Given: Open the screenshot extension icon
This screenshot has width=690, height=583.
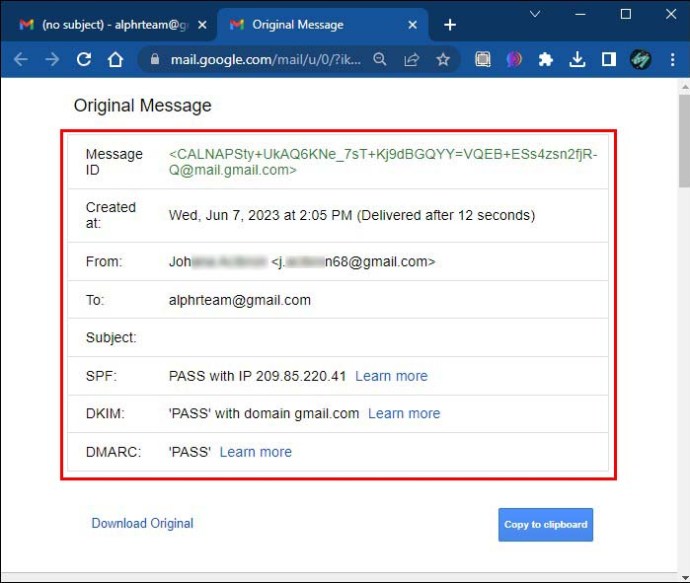Looking at the screenshot, I should [x=483, y=59].
